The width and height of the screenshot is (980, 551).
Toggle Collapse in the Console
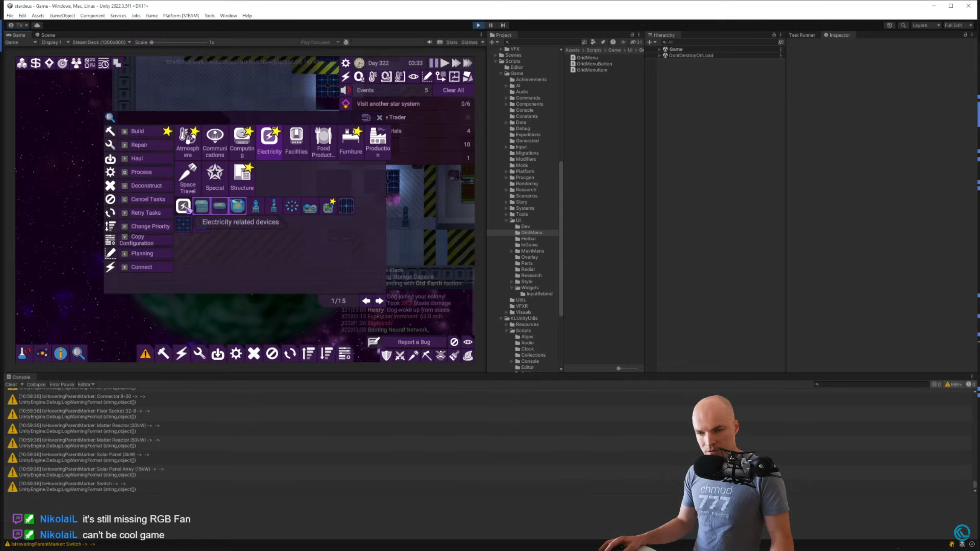(36, 385)
